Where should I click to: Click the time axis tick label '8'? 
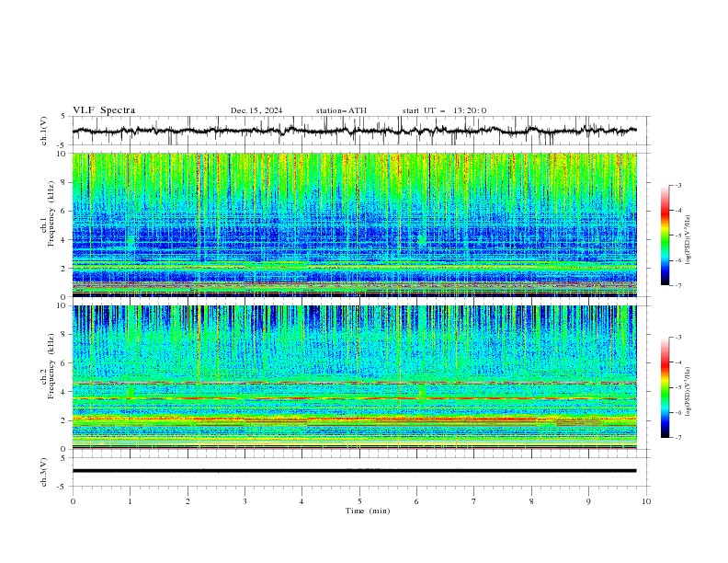[x=531, y=501]
